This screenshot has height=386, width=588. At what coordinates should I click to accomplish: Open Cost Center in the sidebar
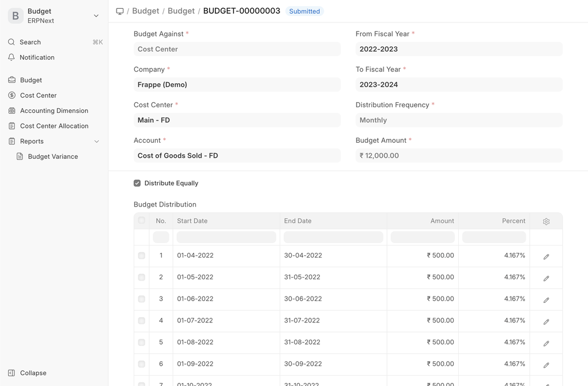(x=38, y=95)
